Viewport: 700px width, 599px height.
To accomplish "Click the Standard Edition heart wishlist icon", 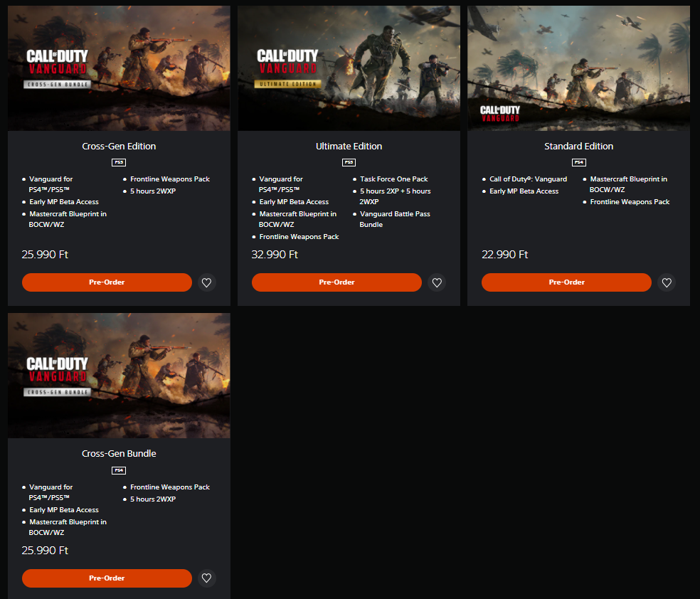I will [667, 282].
